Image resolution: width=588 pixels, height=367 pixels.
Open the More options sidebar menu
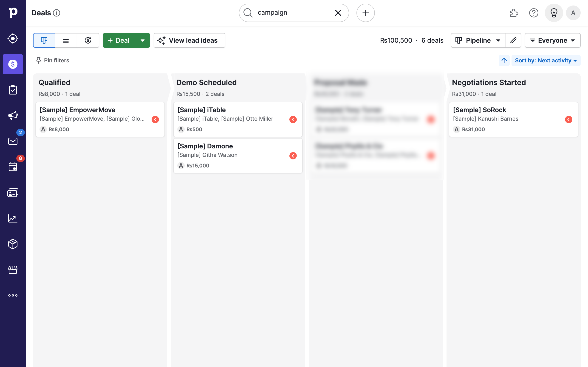[13, 295]
